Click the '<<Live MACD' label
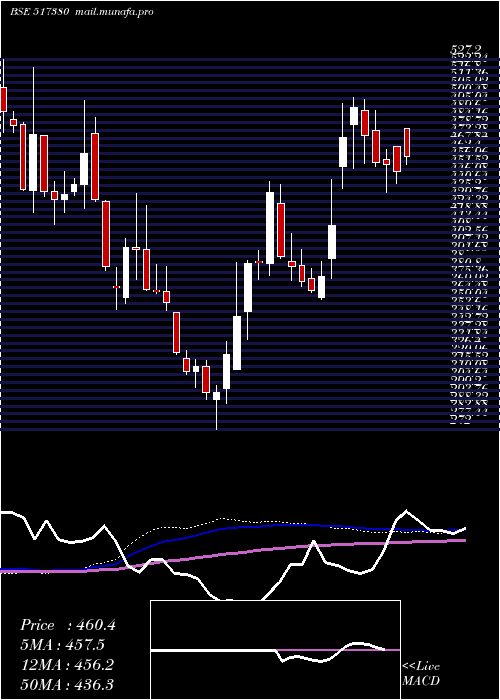The width and height of the screenshot is (500, 700). tap(421, 674)
